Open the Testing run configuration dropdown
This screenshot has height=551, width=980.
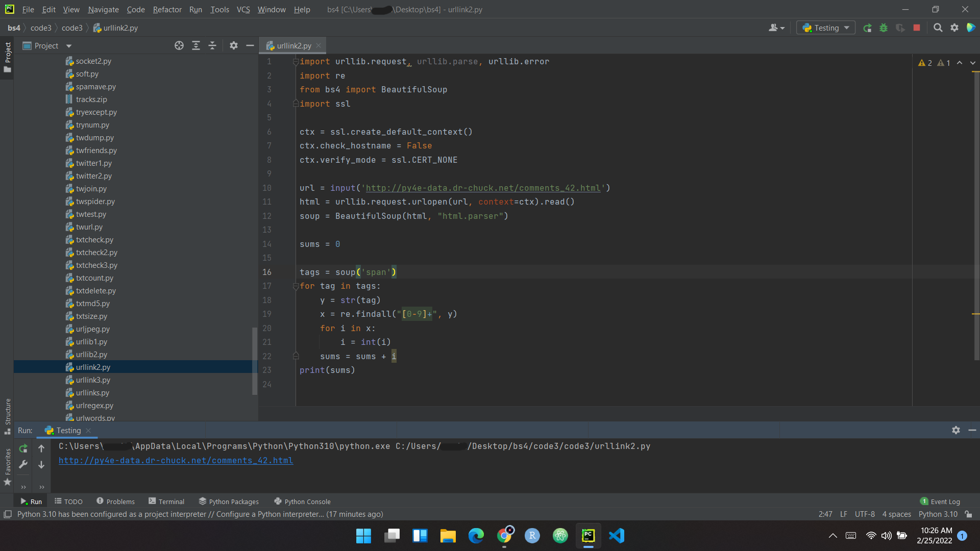coord(826,28)
